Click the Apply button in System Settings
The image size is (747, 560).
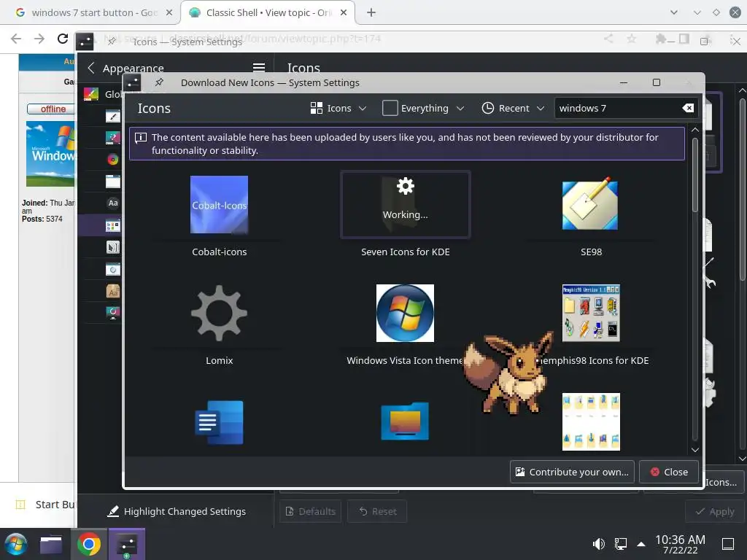(x=715, y=511)
